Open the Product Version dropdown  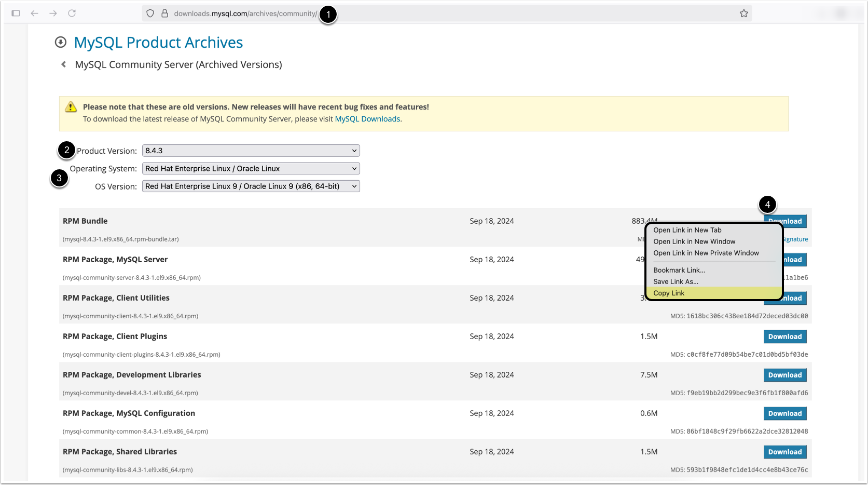[251, 151]
